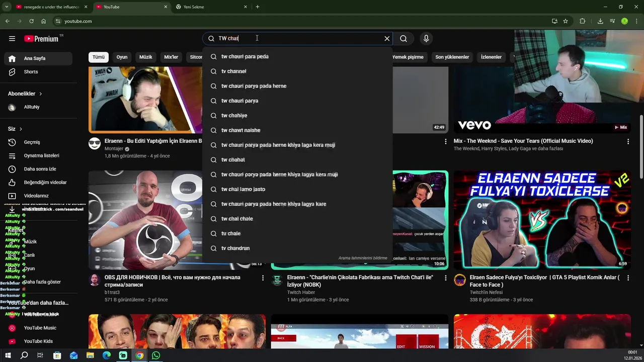Open the tab search dropdown arrow
Screen dimensions: 644x362
[x=7, y=7]
